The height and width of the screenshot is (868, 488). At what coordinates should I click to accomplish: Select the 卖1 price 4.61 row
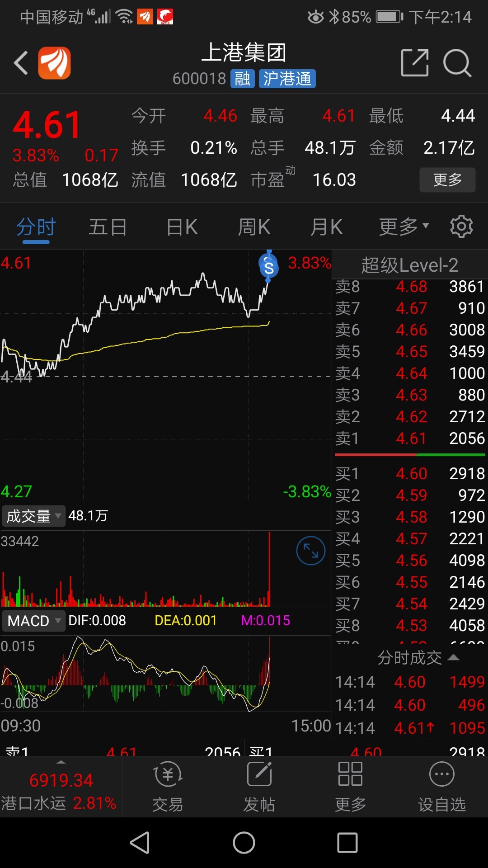[x=409, y=438]
